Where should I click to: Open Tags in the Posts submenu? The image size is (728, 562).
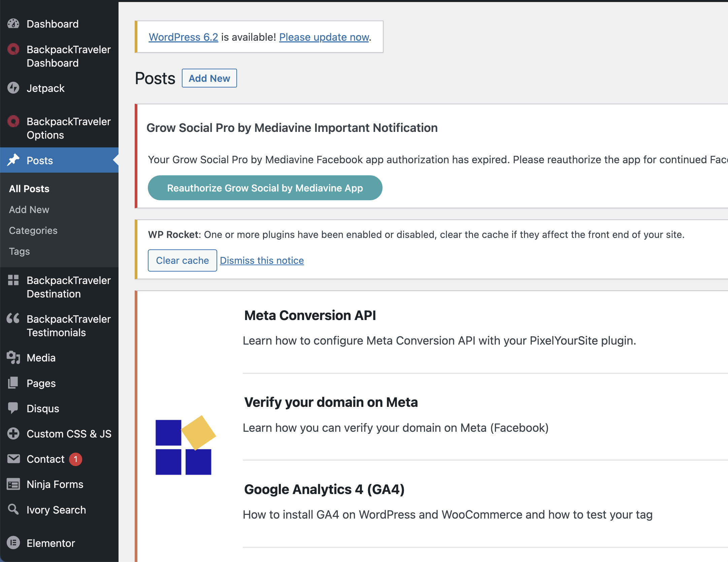[20, 251]
